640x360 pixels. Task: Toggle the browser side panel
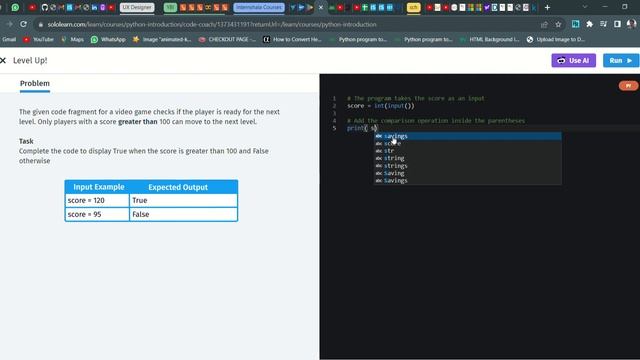click(x=617, y=24)
